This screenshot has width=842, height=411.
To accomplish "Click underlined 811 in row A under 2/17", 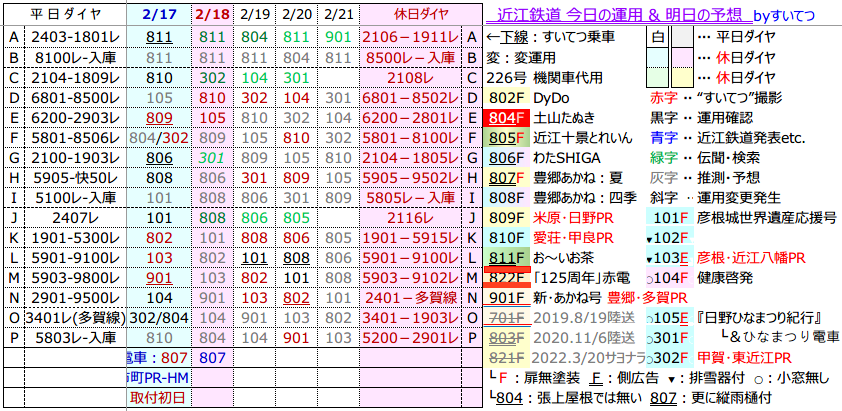I will click(160, 37).
